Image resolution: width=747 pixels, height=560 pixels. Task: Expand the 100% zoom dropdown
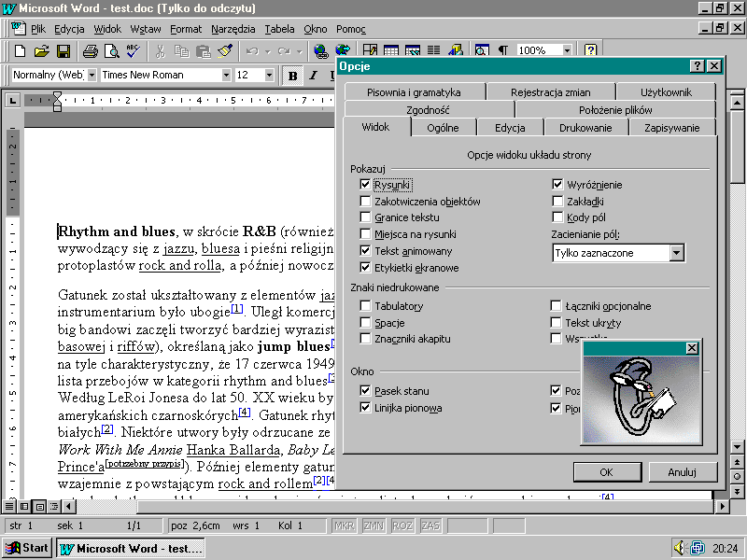tap(567, 50)
